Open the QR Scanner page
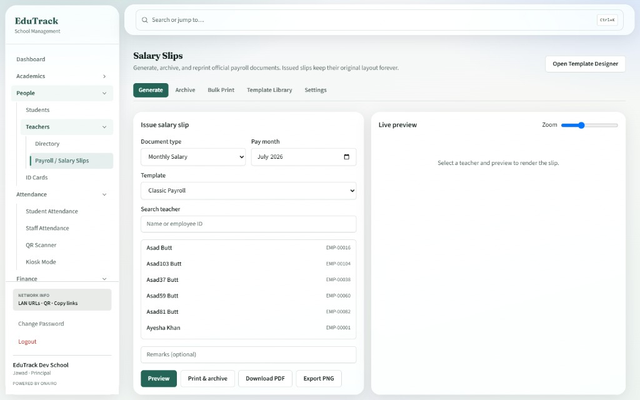This screenshot has width=640, height=400. 67,245
